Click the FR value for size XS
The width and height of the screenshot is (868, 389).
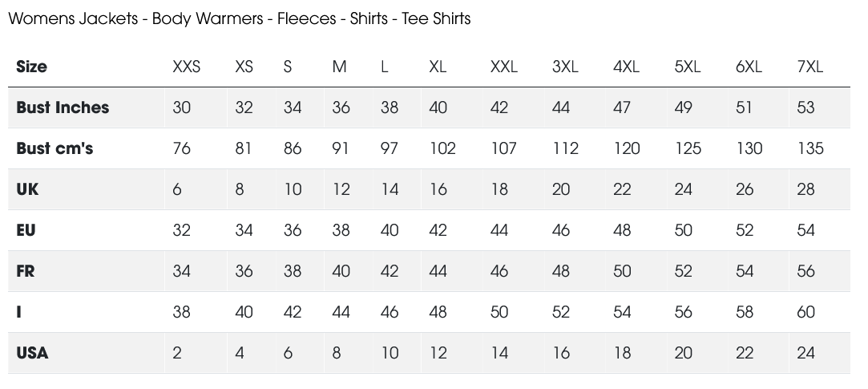(x=244, y=271)
